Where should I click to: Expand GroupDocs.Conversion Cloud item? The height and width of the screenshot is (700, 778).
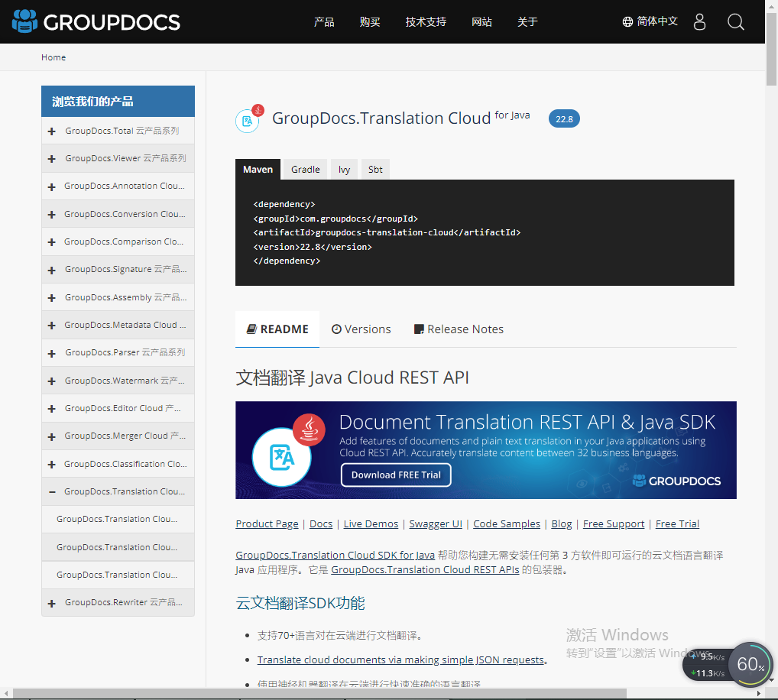(x=52, y=214)
